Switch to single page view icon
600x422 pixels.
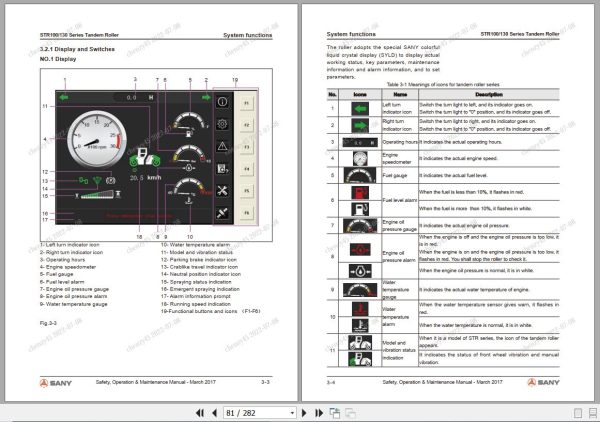(578, 413)
